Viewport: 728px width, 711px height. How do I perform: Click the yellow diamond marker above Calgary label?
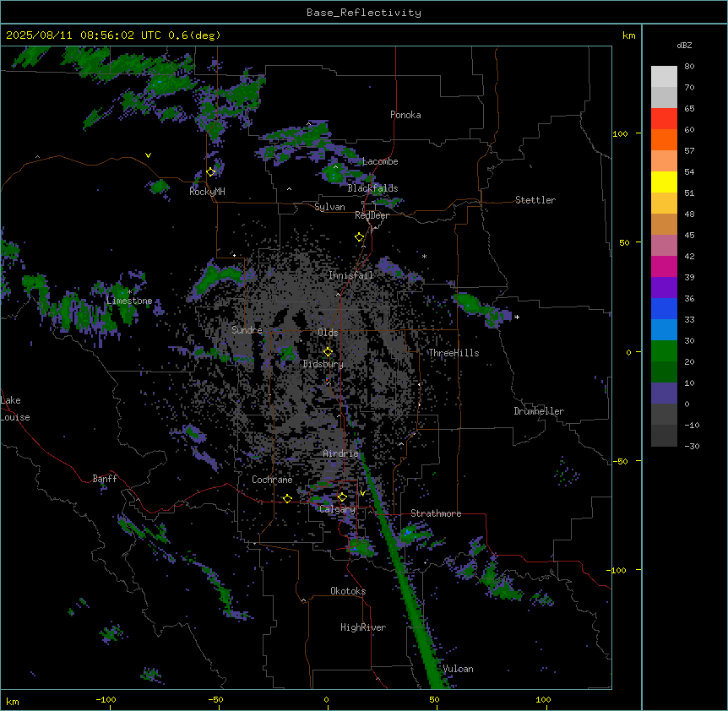tap(342, 497)
